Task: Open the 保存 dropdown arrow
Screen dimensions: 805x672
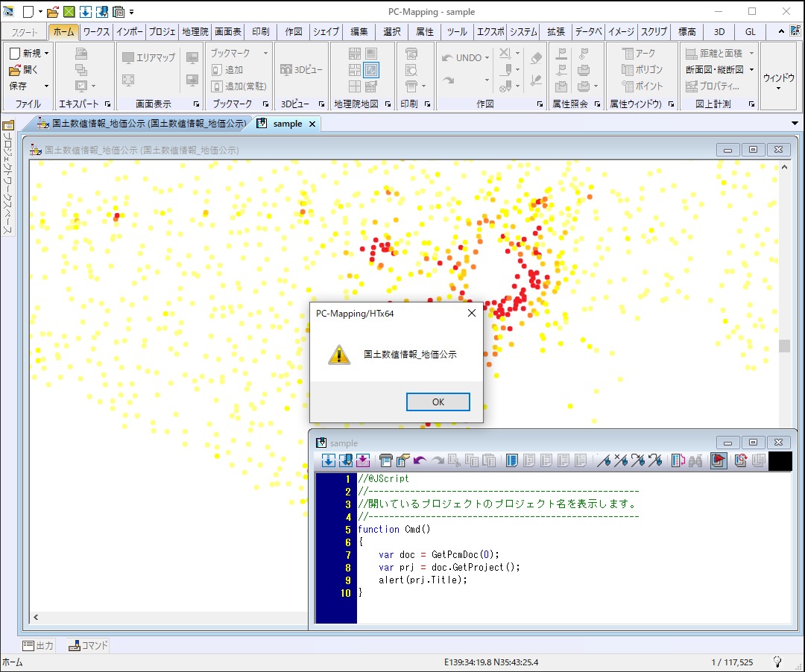Action: click(x=47, y=86)
